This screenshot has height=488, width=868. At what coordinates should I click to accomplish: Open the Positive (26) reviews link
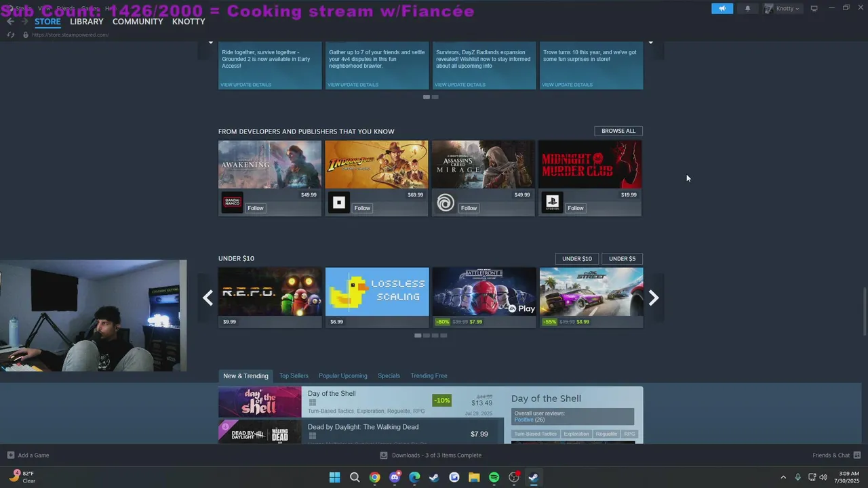[x=529, y=420]
